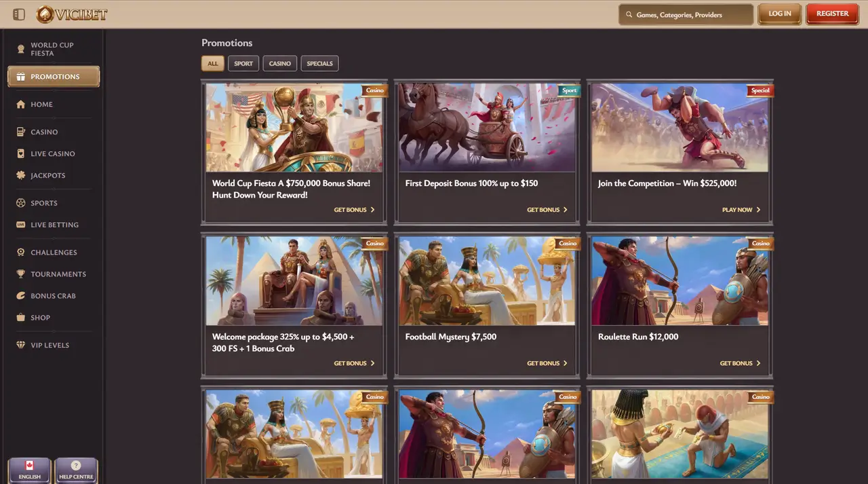The width and height of the screenshot is (868, 484).
Task: Open World Cup Fiesta promotion image
Action: point(294,128)
